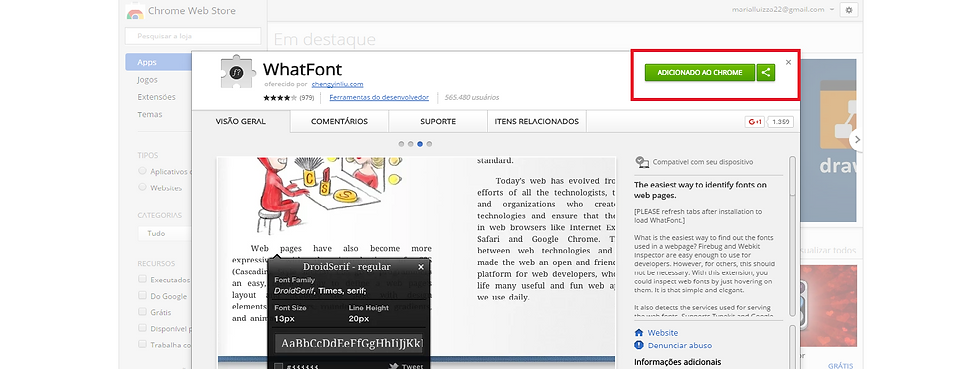Toggle the Do Google checkbox

tap(142, 295)
